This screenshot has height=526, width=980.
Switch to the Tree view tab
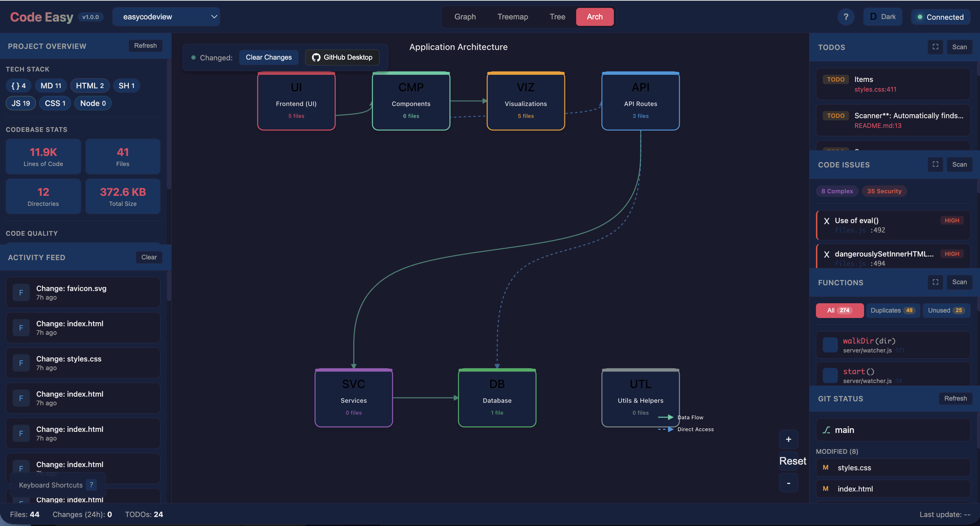click(x=557, y=17)
